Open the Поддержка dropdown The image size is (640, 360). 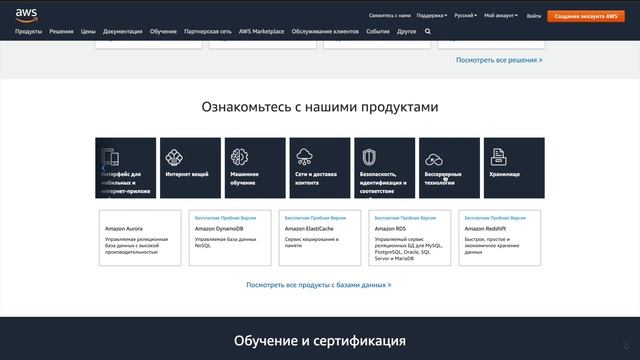[432, 16]
